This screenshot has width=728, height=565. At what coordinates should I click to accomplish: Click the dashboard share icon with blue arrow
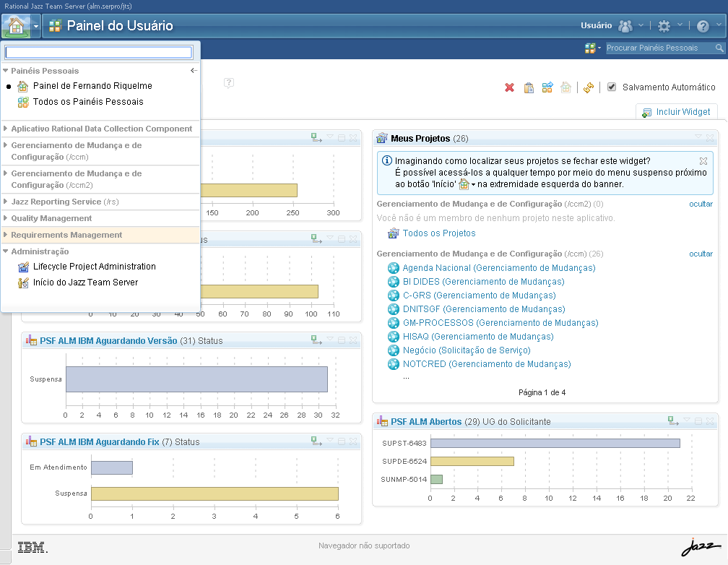[x=547, y=87]
